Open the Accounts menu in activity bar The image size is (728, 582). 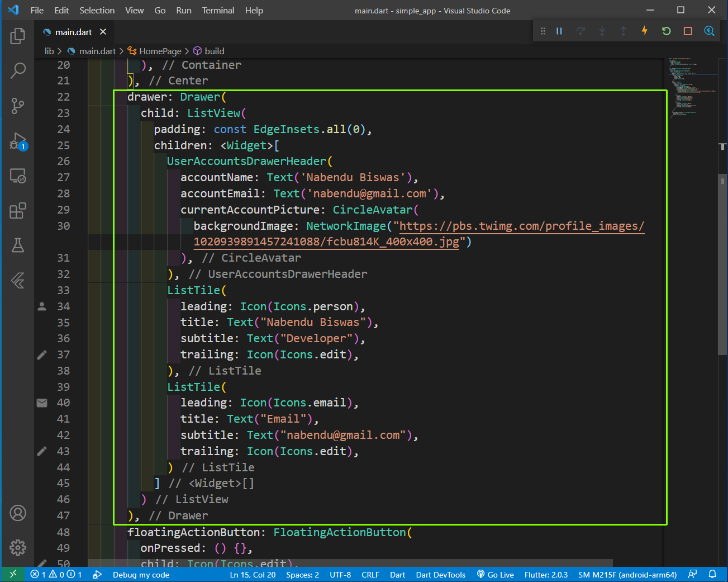tap(18, 513)
